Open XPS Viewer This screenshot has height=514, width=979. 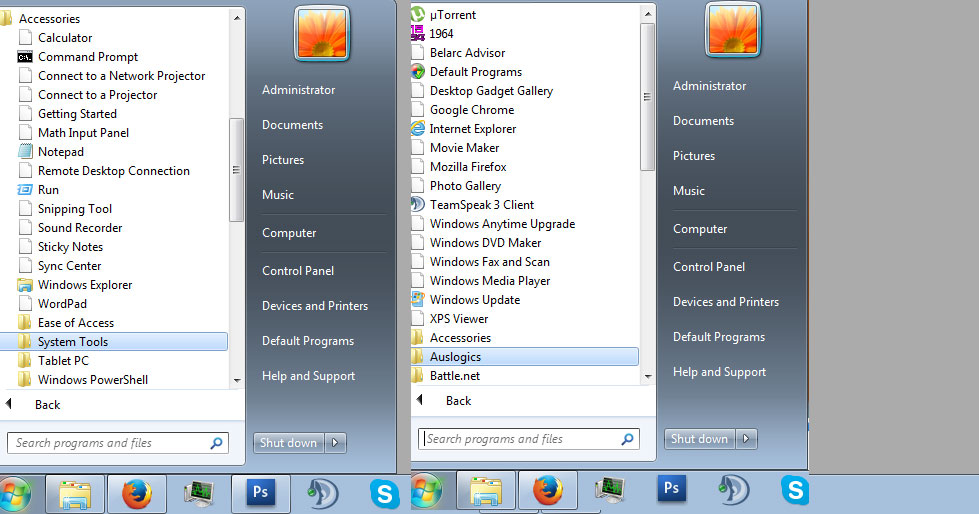point(450,319)
